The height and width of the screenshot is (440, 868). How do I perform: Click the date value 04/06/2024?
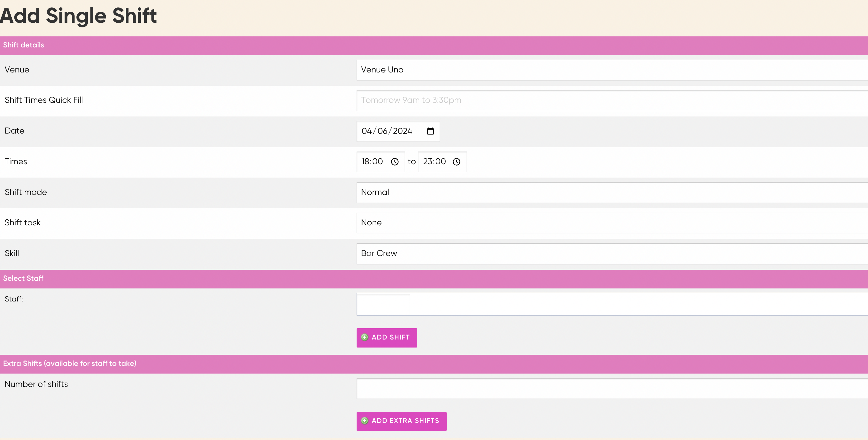pos(387,131)
